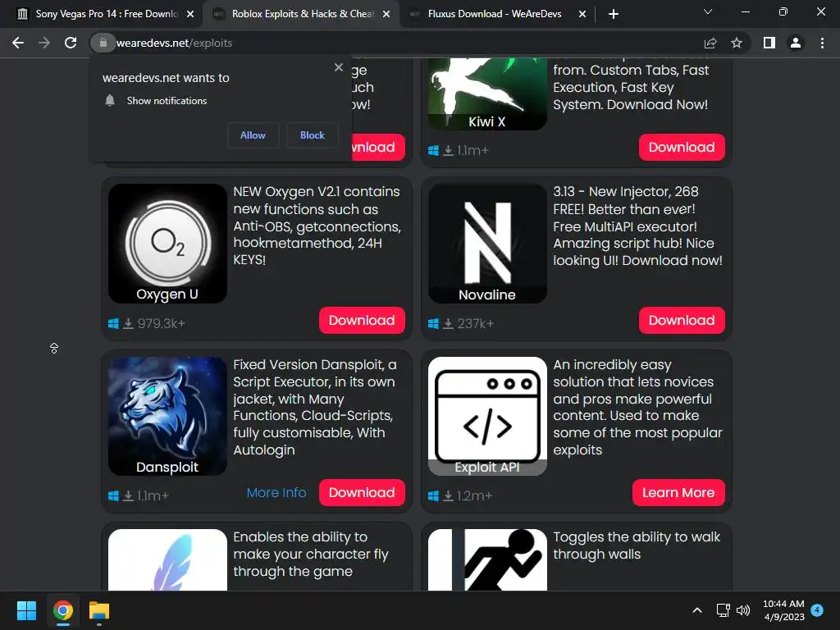Click Windows icon on Novaline card
This screenshot has height=630, width=840.
(x=433, y=323)
